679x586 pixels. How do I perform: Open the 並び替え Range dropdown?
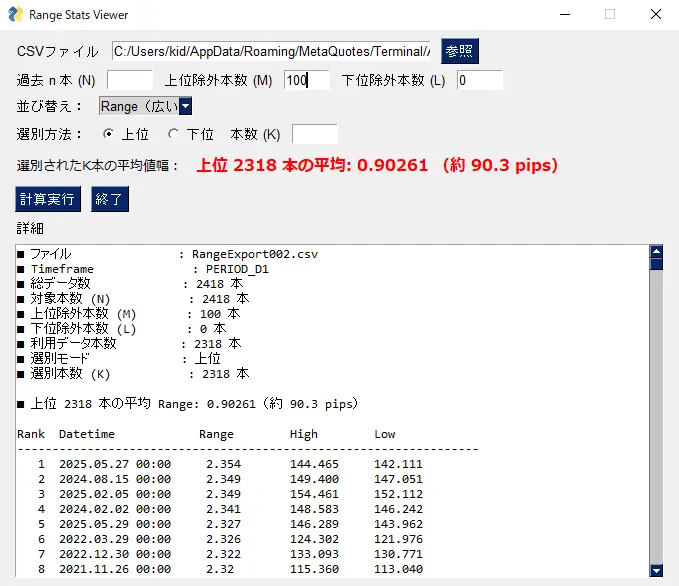pyautogui.click(x=185, y=106)
